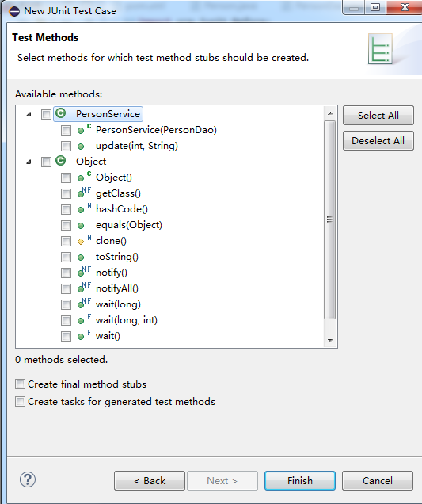The height and width of the screenshot is (504, 422).
Task: Close the dialog with the X button
Action: pyautogui.click(x=405, y=7)
